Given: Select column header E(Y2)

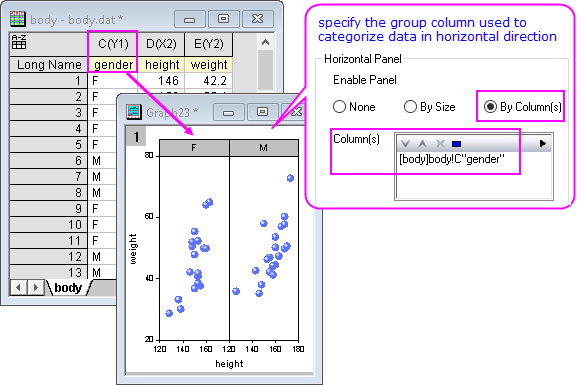Looking at the screenshot, I should pyautogui.click(x=209, y=44).
